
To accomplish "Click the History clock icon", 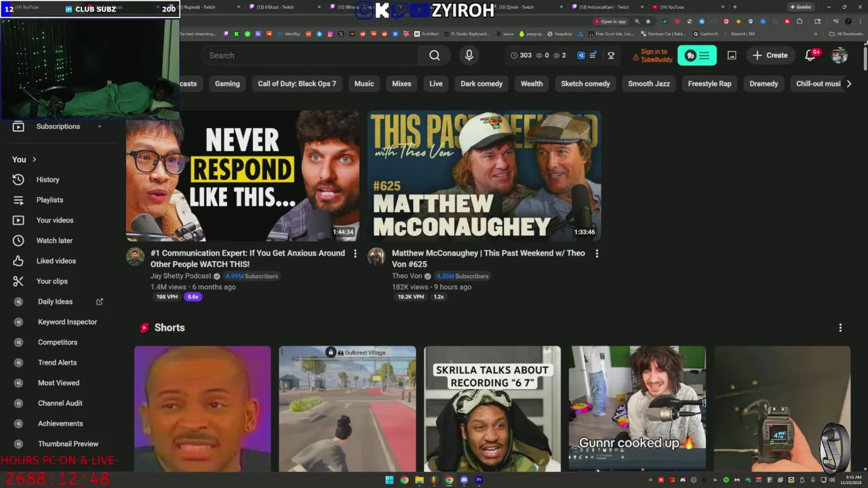I will click(x=18, y=180).
